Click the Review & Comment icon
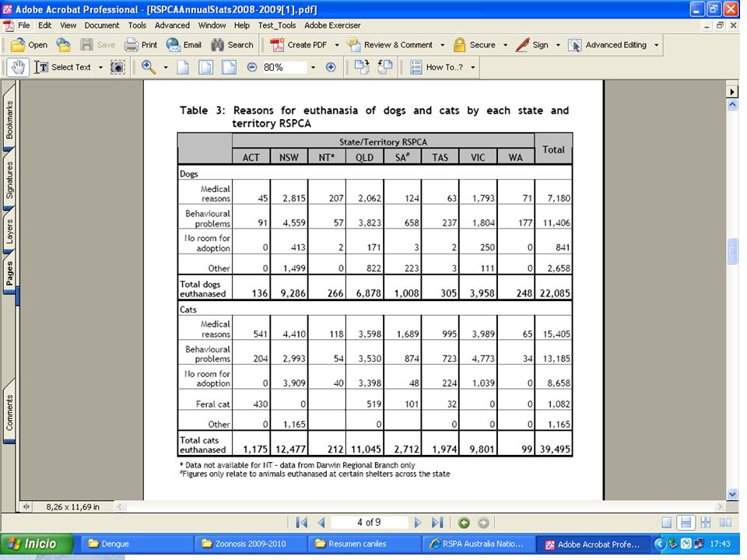This screenshot has width=747, height=560. pos(354,45)
